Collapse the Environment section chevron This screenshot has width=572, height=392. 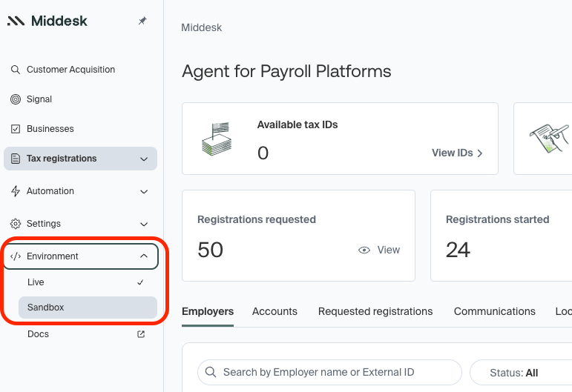[144, 256]
